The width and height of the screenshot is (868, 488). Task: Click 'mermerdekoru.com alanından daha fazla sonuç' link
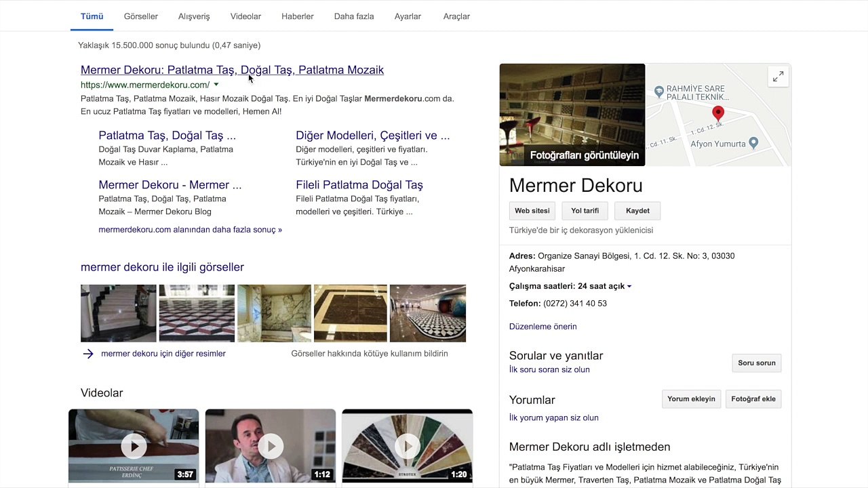tap(191, 230)
